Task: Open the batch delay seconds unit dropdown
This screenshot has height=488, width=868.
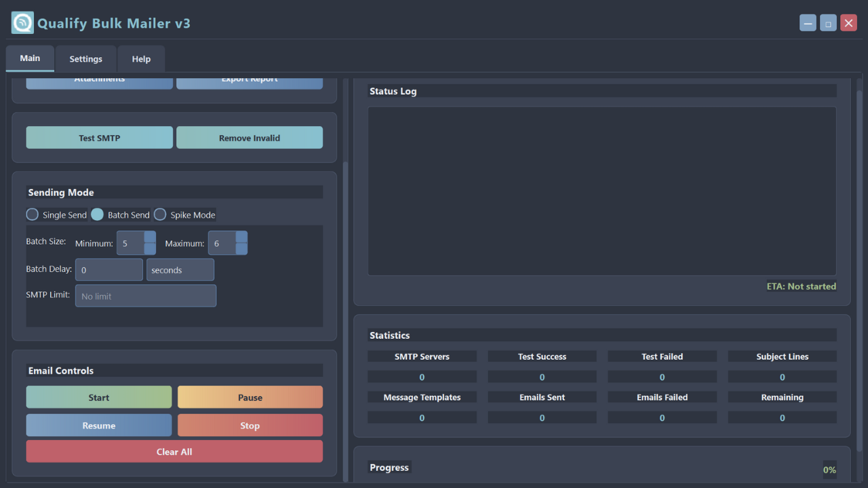Action: (x=180, y=270)
